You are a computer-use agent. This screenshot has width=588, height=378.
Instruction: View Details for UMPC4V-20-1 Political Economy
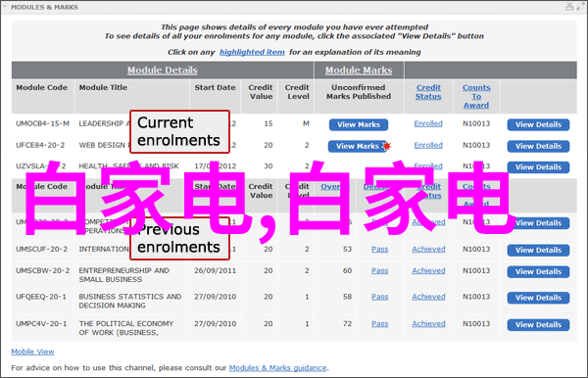pyautogui.click(x=538, y=325)
